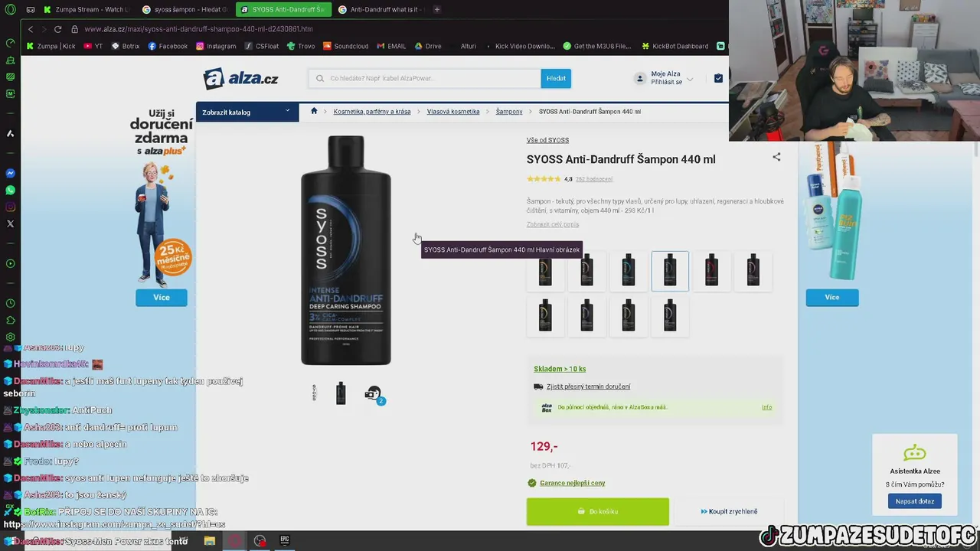This screenshot has height=551, width=980.
Task: Open the second small bottle gallery thumbnail
Action: coord(341,393)
